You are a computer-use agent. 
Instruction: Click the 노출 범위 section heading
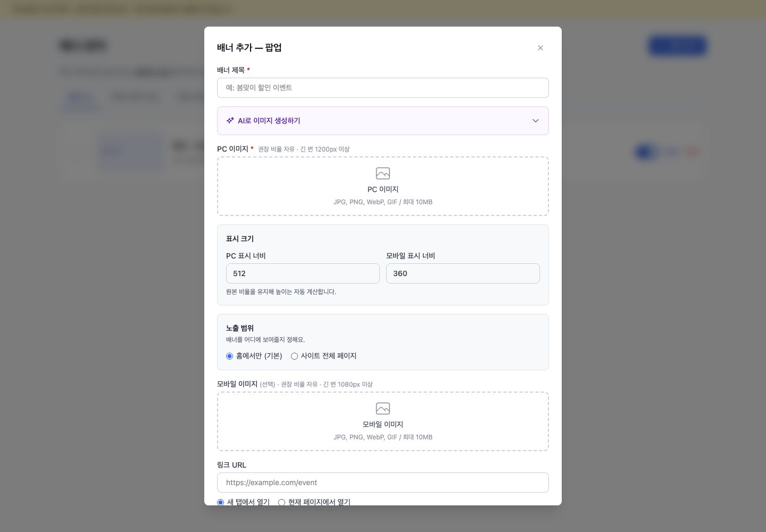click(x=240, y=328)
